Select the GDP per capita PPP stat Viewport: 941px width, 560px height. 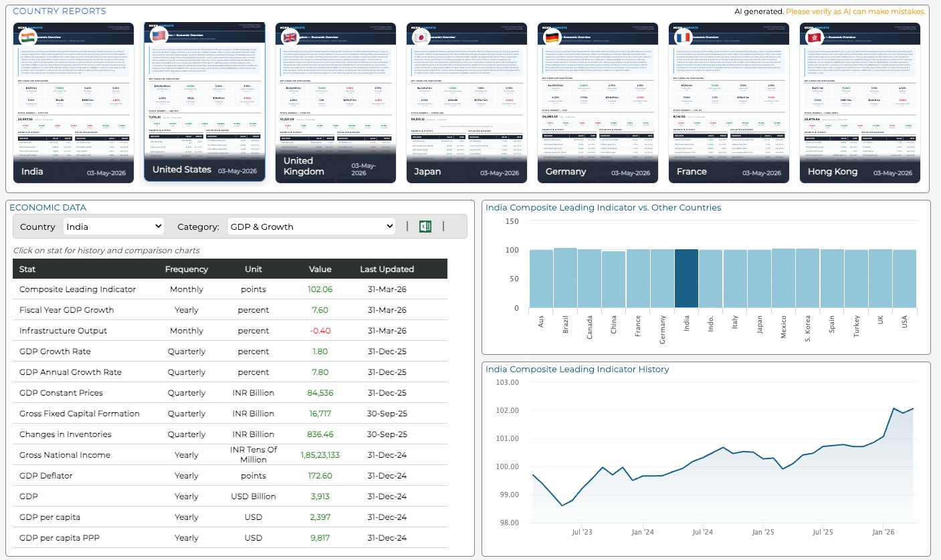230,538
